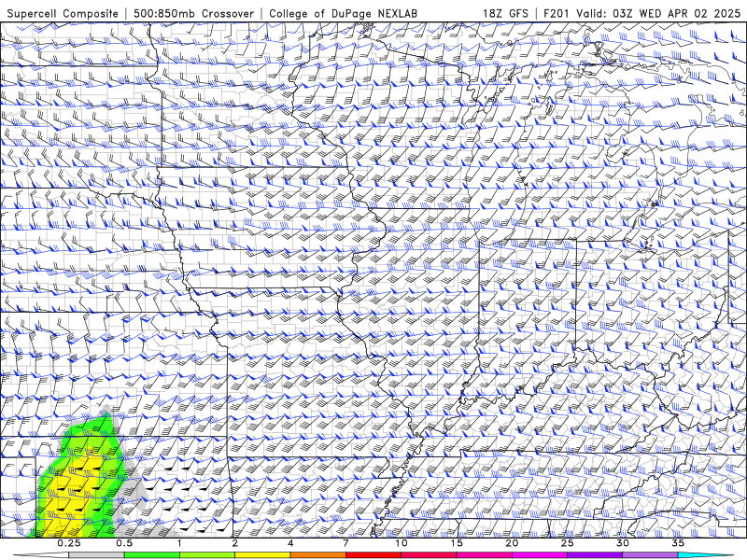Viewport: 747px width, 560px height.
Task: Click the 18Z GFS model run label
Action: tap(505, 13)
